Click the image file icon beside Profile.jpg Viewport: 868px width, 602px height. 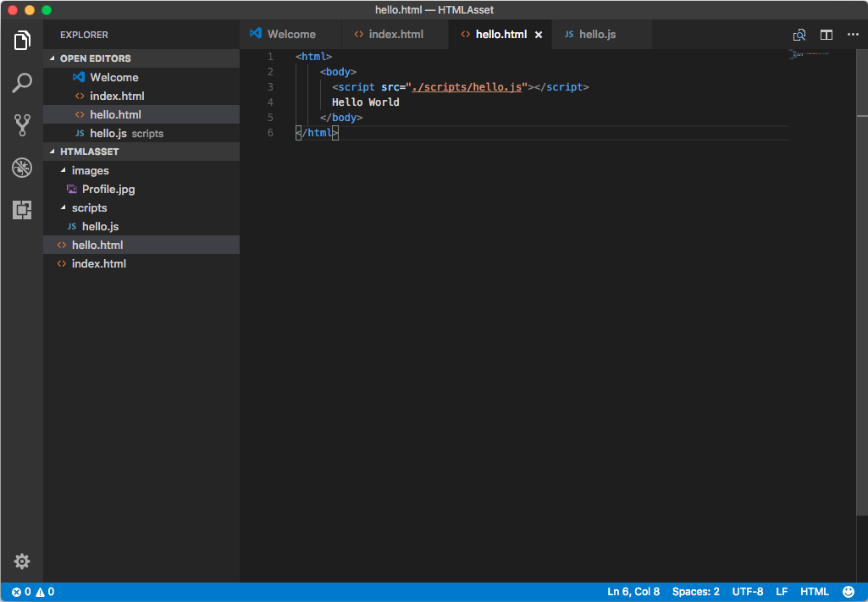(72, 189)
